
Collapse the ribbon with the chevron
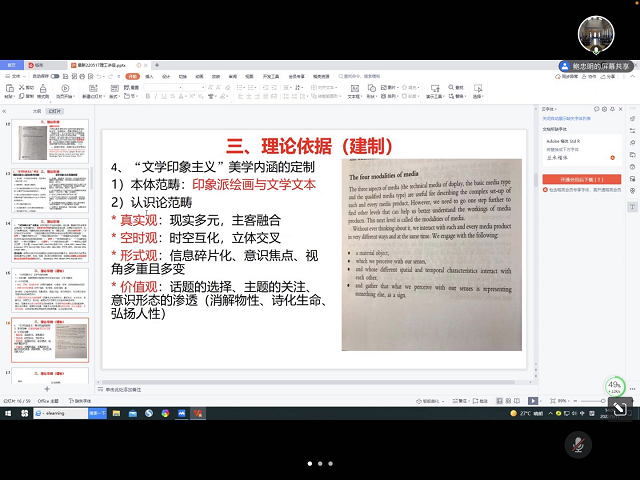click(632, 76)
